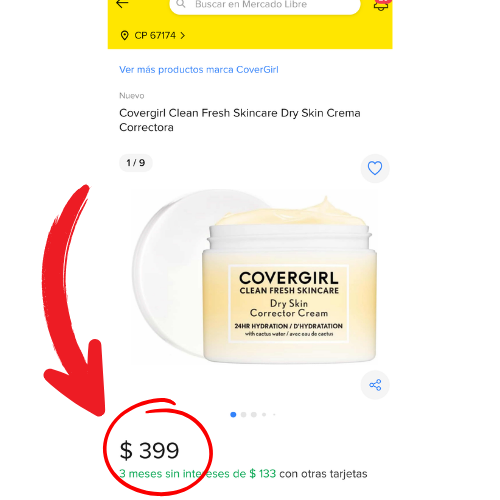The height and width of the screenshot is (500, 500).
Task: Tap the con otras tarjetas text
Action: (x=323, y=474)
